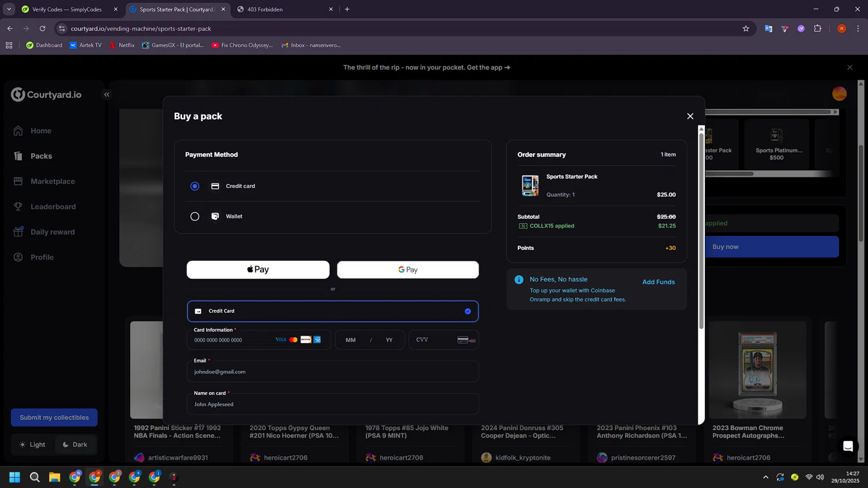Open the chat support widget icon
The width and height of the screenshot is (868, 488).
[x=848, y=446]
